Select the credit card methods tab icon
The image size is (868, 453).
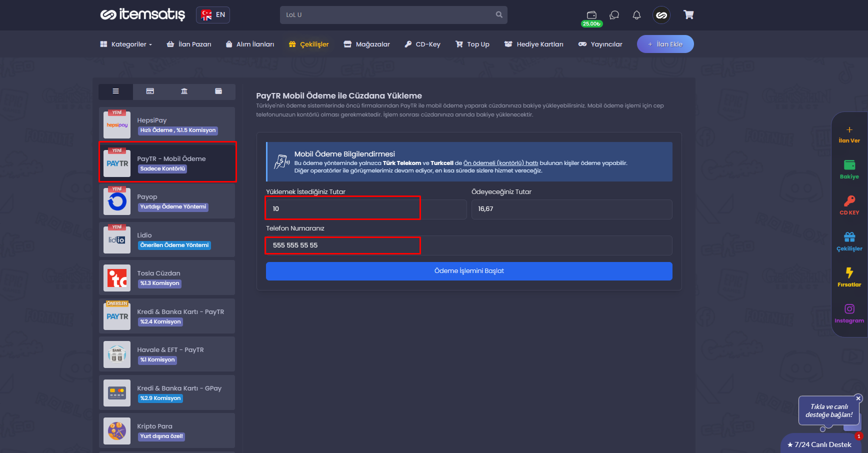pyautogui.click(x=150, y=91)
